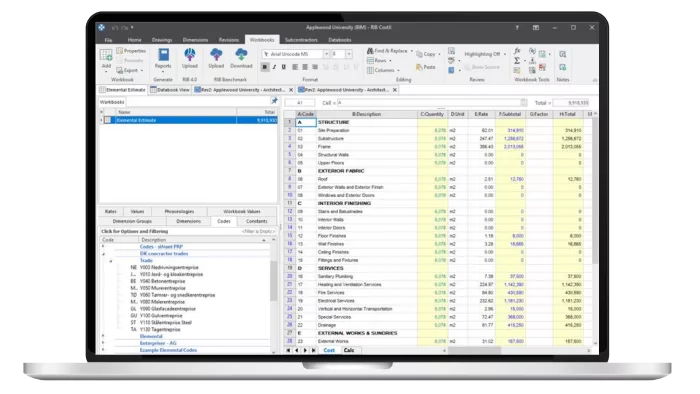Select Y040 Betonentreprise code
This screenshot has height=394, width=700.
(162, 281)
